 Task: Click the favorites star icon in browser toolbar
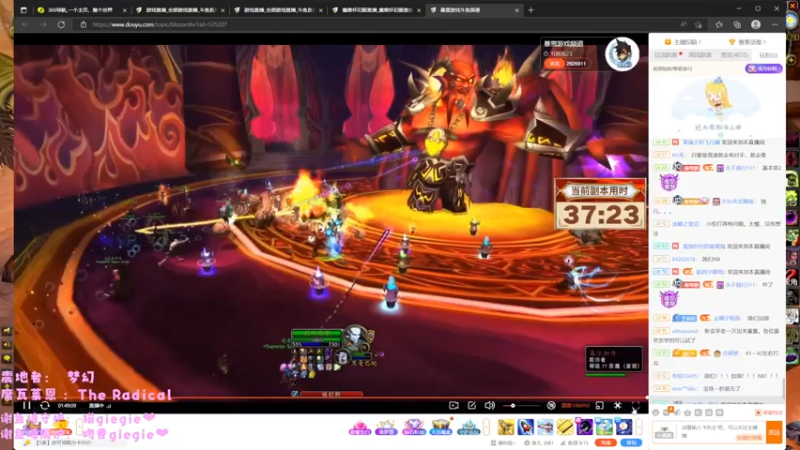click(719, 24)
